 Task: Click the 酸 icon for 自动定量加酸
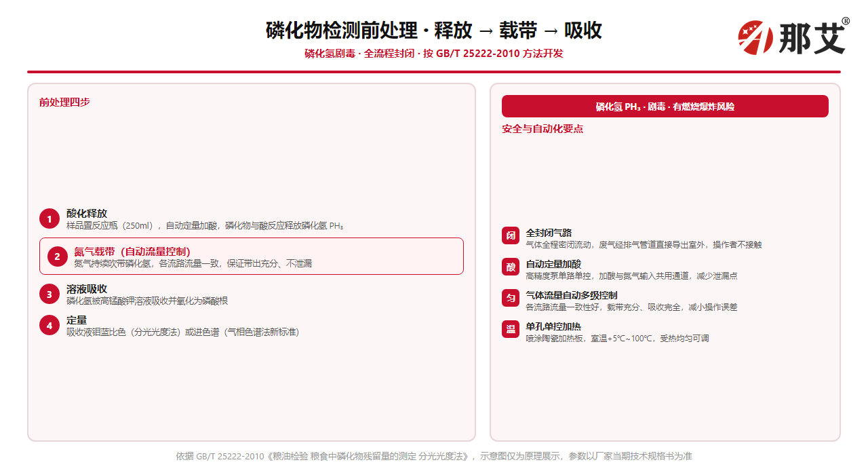511,267
